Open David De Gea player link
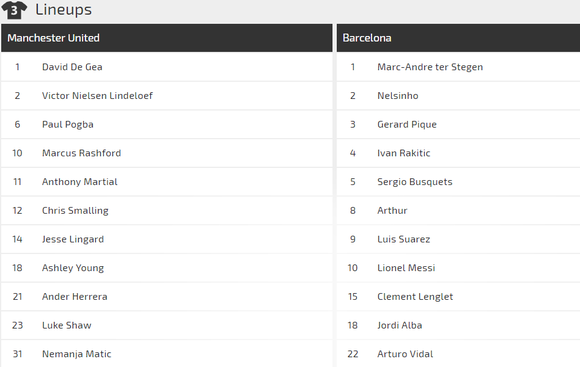Screen dimensions: 580x367 [72, 67]
